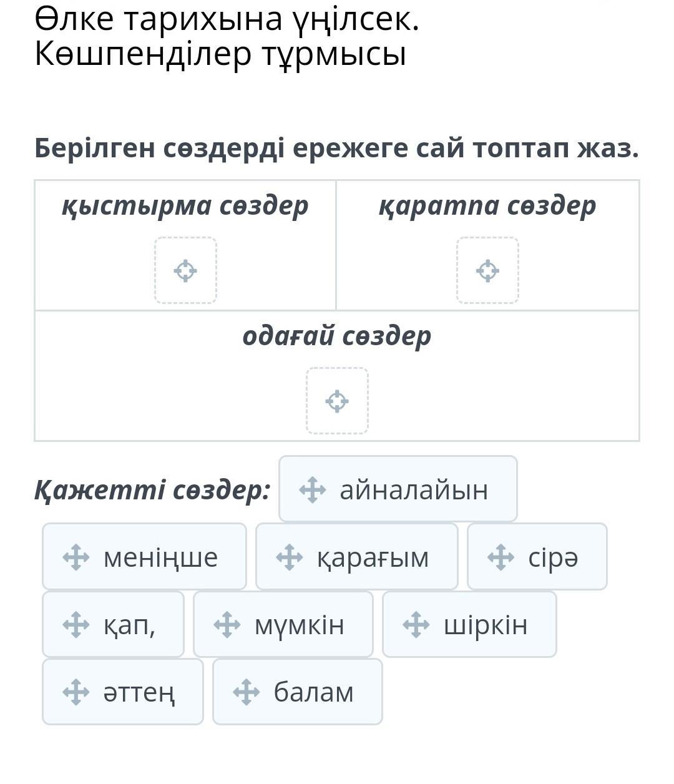
Task: Click move handle icon on шіркін
Action: (416, 624)
